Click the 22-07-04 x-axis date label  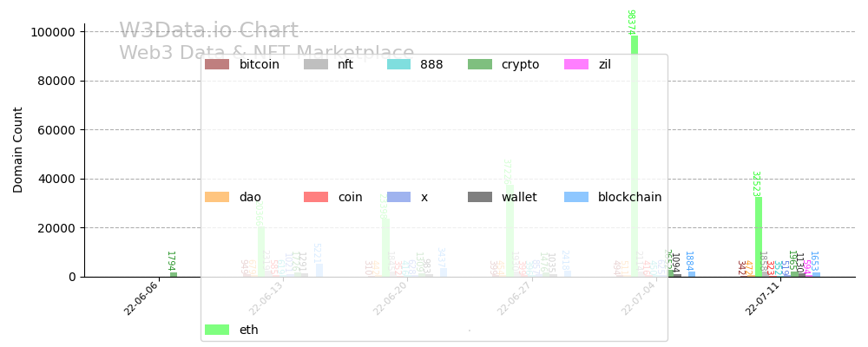point(639,298)
